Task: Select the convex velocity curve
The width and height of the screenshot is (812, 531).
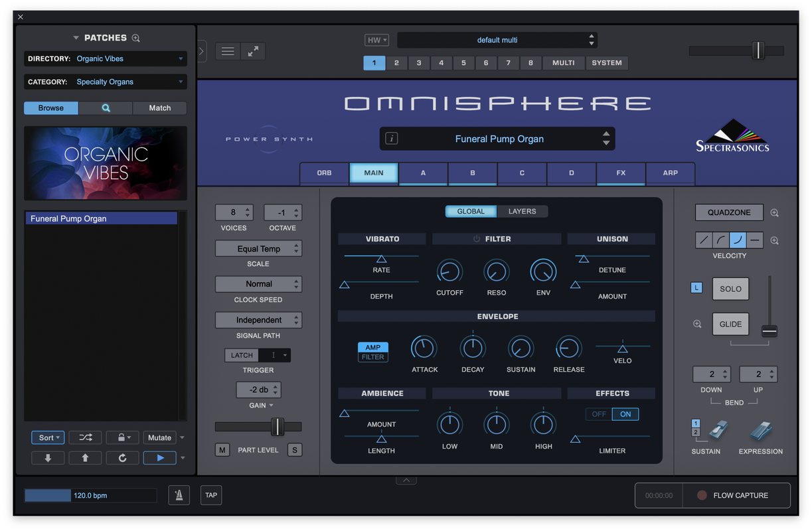Action: [x=721, y=240]
